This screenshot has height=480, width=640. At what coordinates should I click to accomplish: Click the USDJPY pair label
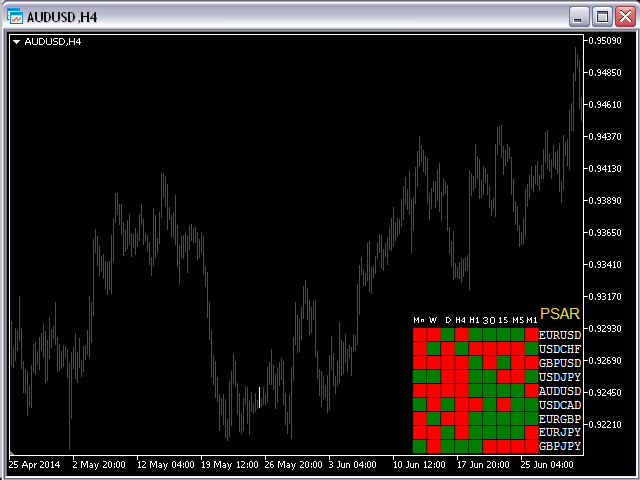pyautogui.click(x=560, y=377)
